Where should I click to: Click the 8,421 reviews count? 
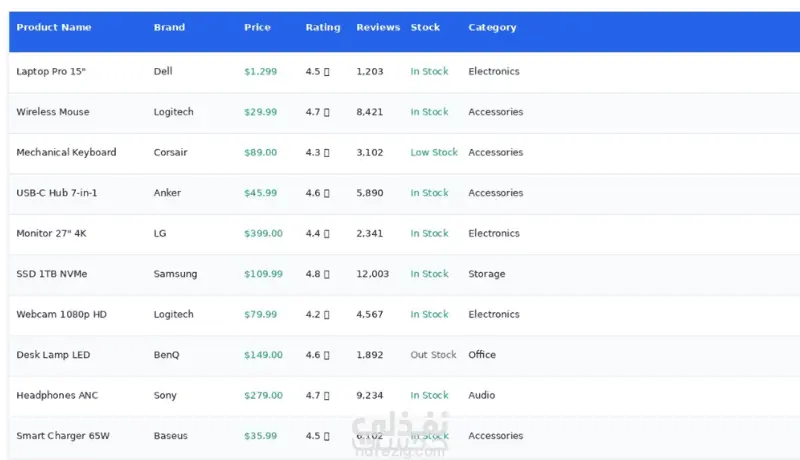[x=369, y=112]
